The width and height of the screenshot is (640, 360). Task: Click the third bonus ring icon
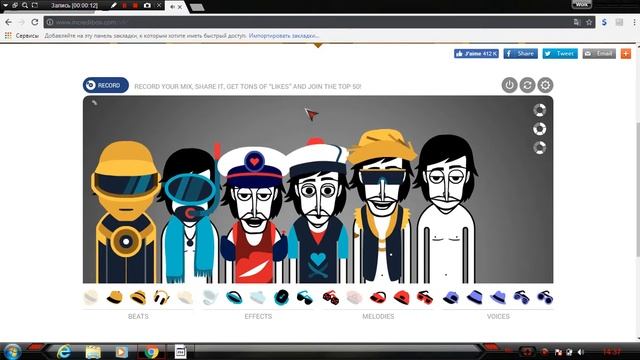coord(540,148)
